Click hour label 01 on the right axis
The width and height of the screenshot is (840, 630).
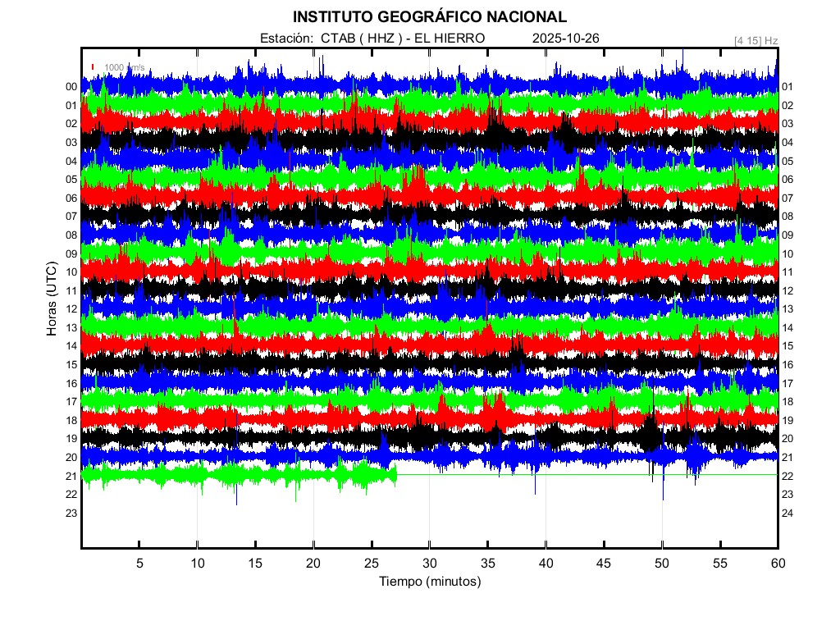click(787, 87)
